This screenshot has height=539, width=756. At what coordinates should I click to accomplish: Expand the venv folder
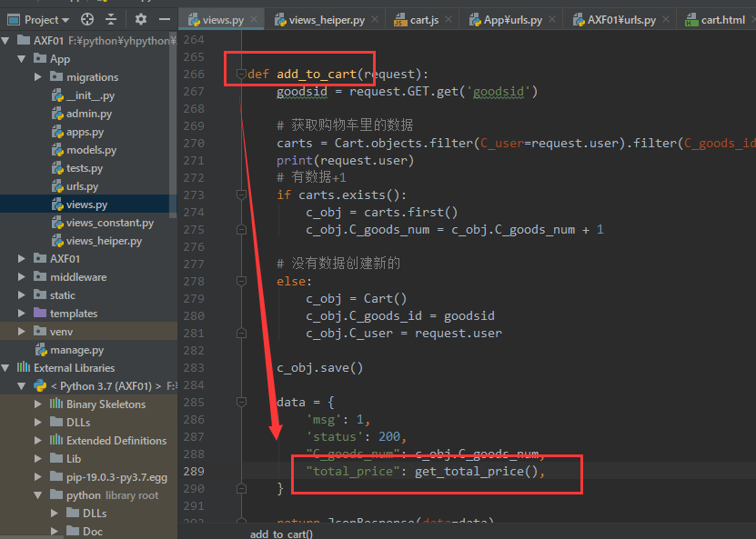(x=22, y=332)
